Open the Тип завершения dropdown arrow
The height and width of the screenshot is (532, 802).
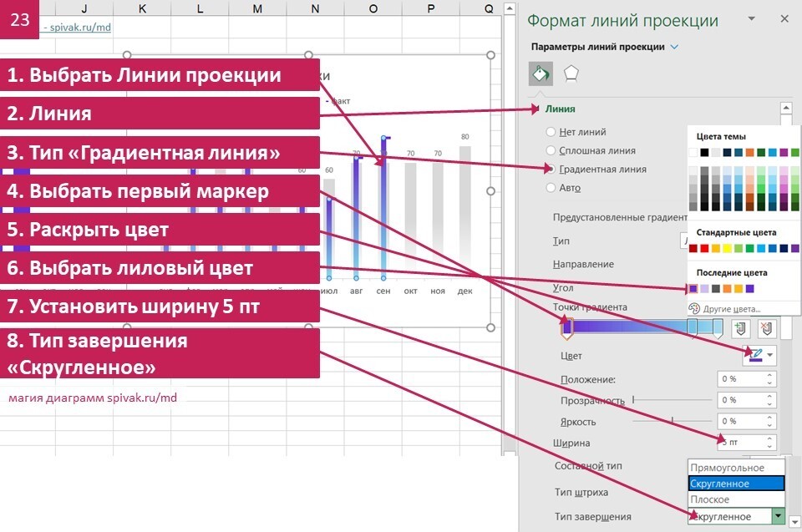tap(778, 517)
